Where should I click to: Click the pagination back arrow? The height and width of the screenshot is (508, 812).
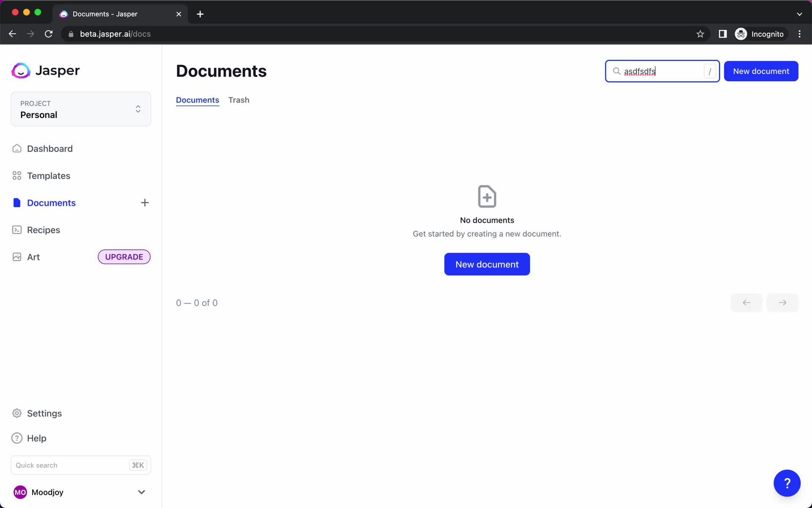pos(746,303)
